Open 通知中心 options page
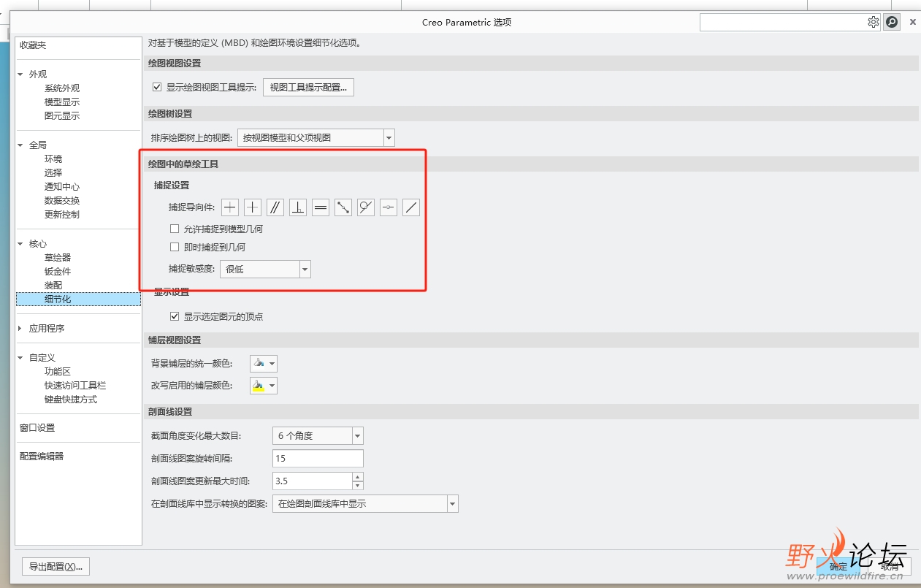 tap(62, 187)
